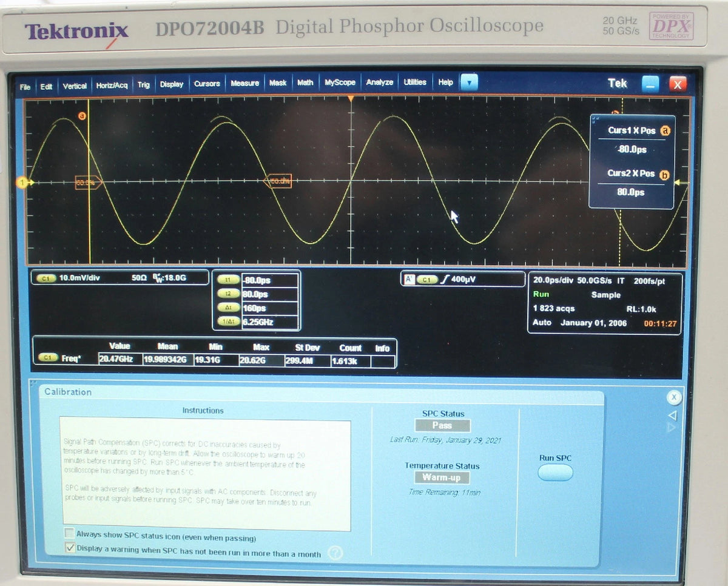Open the File menu
Image resolution: width=728 pixels, height=586 pixels.
pos(25,87)
